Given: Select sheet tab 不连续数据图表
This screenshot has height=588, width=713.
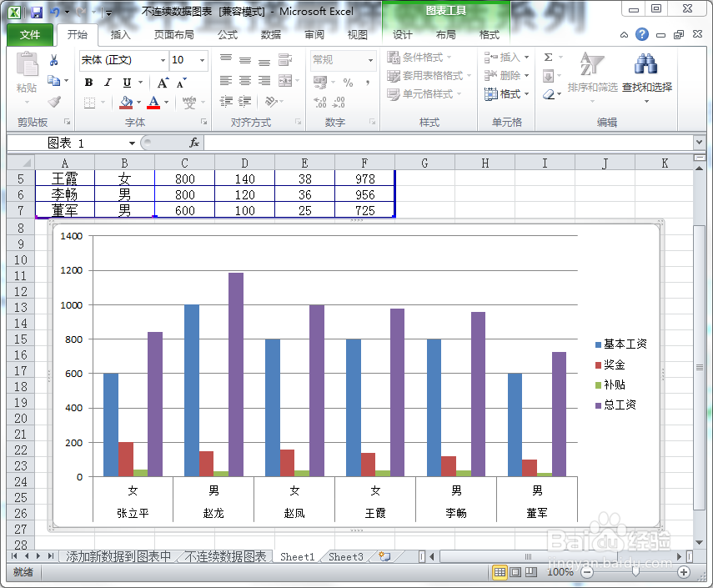Looking at the screenshot, I should pos(225,556).
